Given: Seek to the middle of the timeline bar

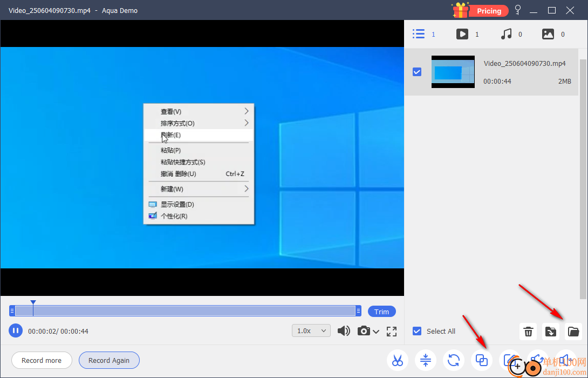Looking at the screenshot, I should point(185,311).
